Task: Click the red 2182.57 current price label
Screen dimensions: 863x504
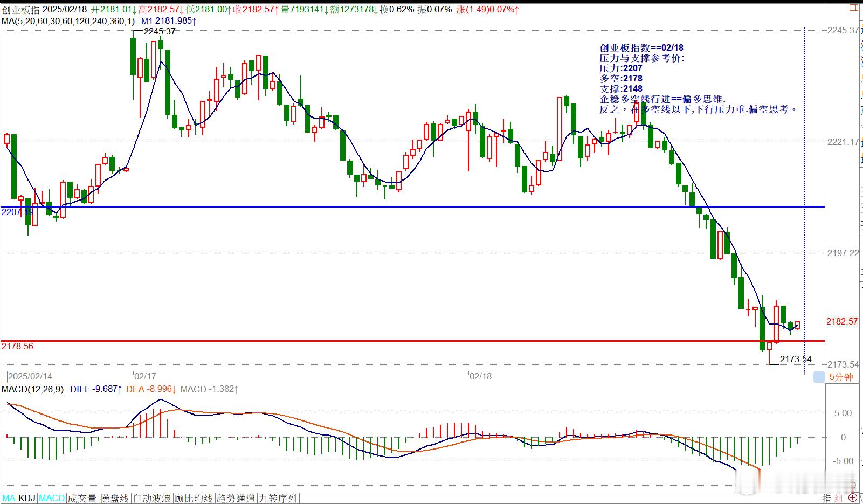Action: [842, 321]
